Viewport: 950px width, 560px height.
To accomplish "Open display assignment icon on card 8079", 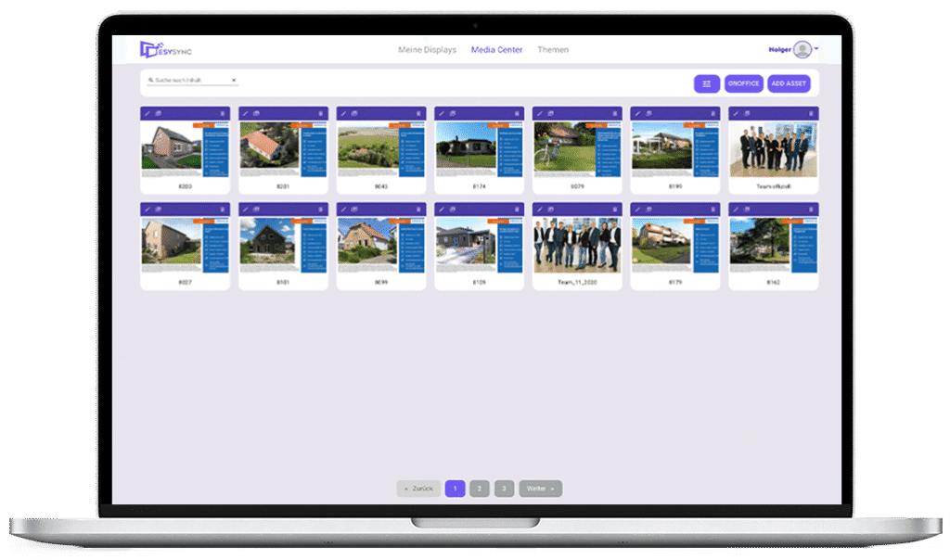I will click(551, 113).
